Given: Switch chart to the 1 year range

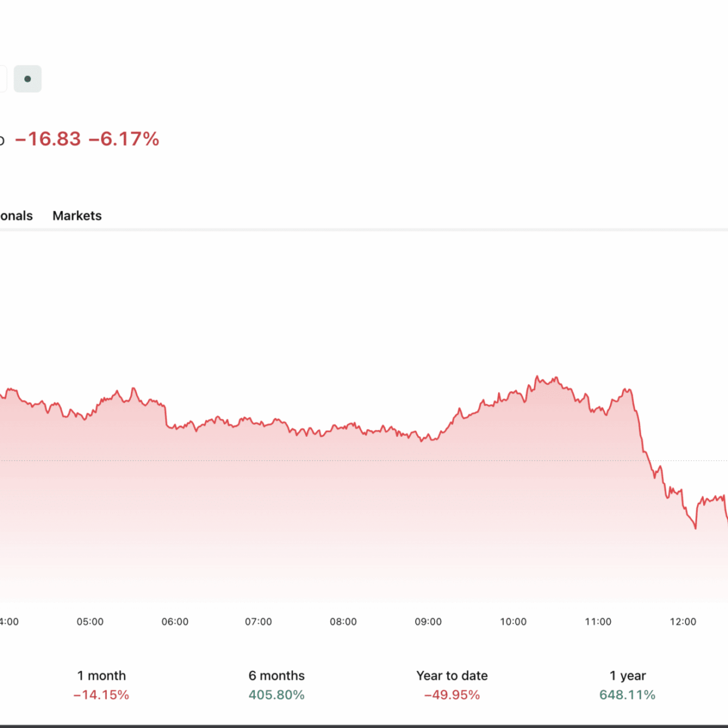Looking at the screenshot, I should pyautogui.click(x=627, y=676).
